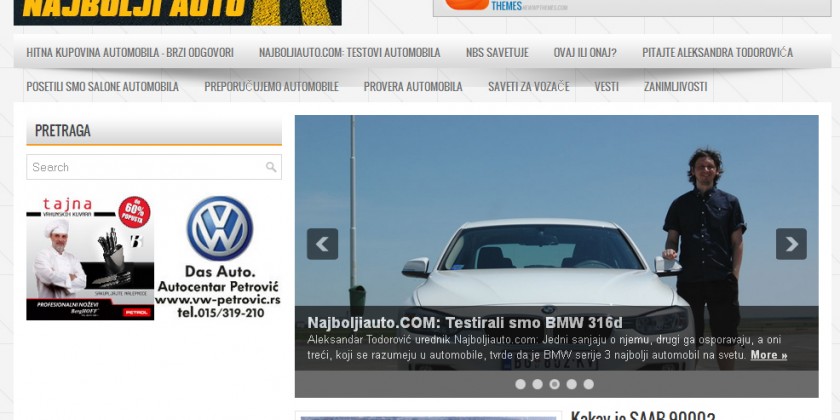
Task: Go to Provera automobila page
Action: (x=413, y=86)
